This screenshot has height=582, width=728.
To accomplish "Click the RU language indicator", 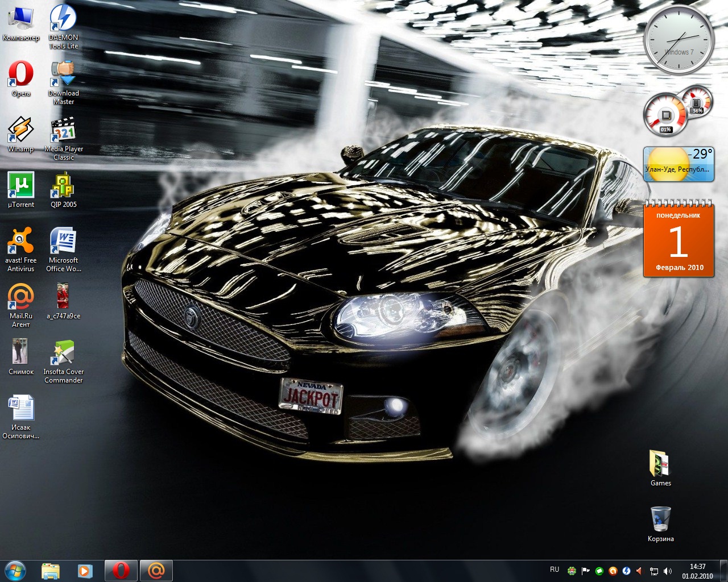I will click(x=555, y=569).
